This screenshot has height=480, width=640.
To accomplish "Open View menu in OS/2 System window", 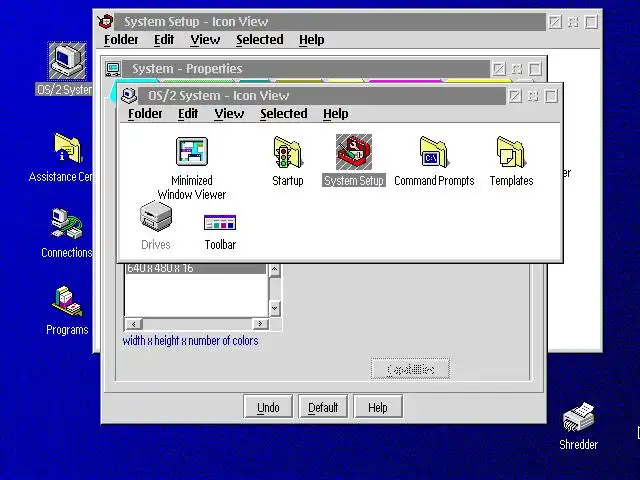I will [229, 113].
